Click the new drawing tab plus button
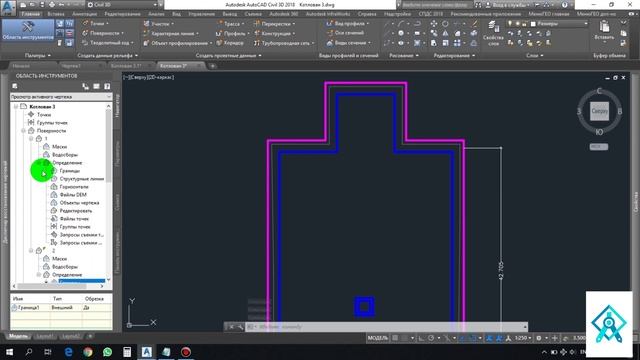The image size is (640, 360). pyautogui.click(x=213, y=66)
